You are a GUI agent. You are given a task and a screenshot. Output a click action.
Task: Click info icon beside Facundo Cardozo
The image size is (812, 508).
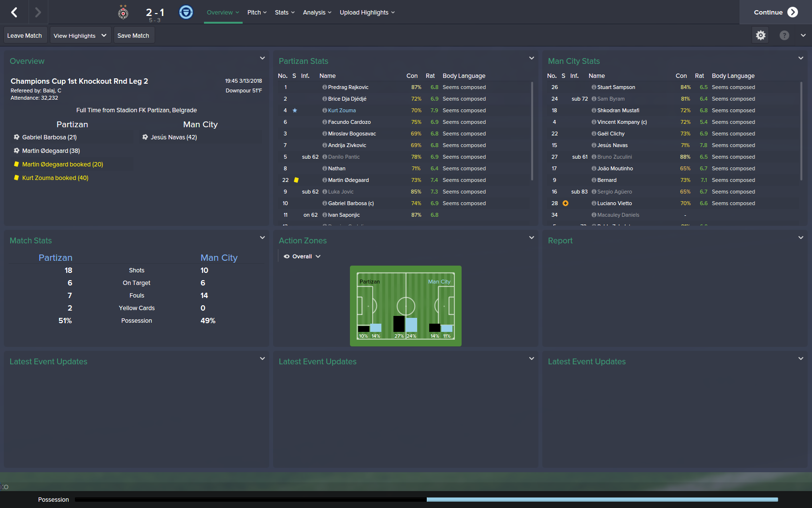point(325,122)
